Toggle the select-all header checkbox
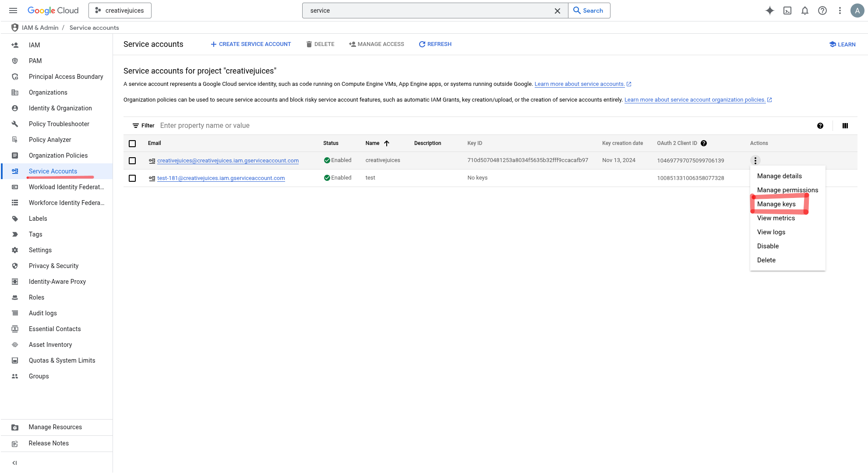The height and width of the screenshot is (473, 868). coord(132,144)
